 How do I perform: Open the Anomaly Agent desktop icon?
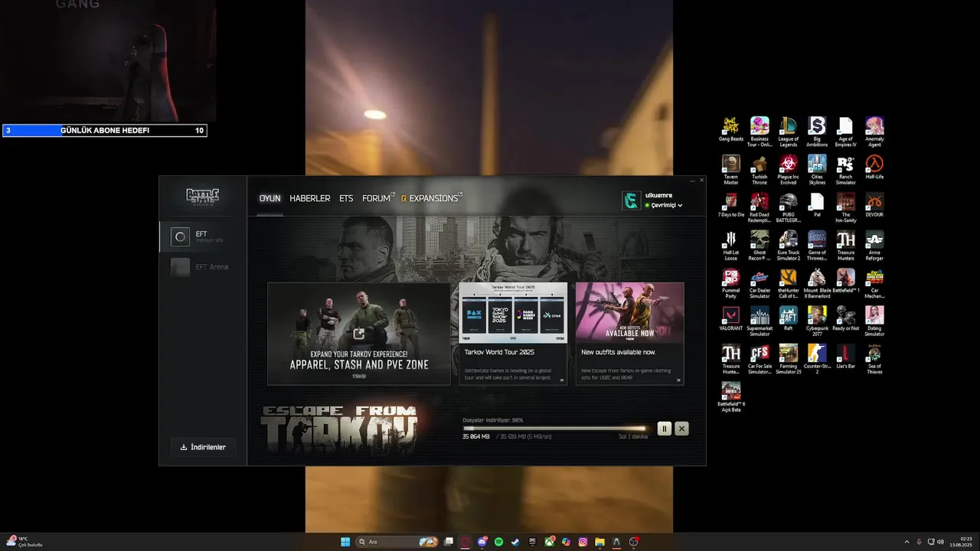[x=874, y=132]
